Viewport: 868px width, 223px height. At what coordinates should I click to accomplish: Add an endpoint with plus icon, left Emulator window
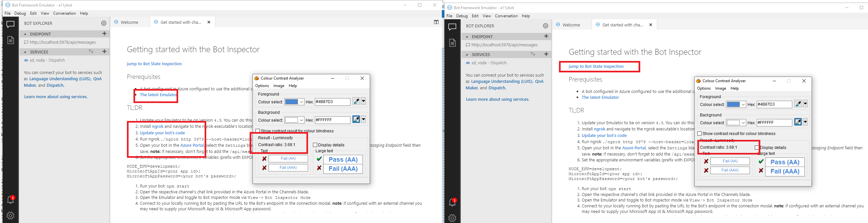[104, 33]
